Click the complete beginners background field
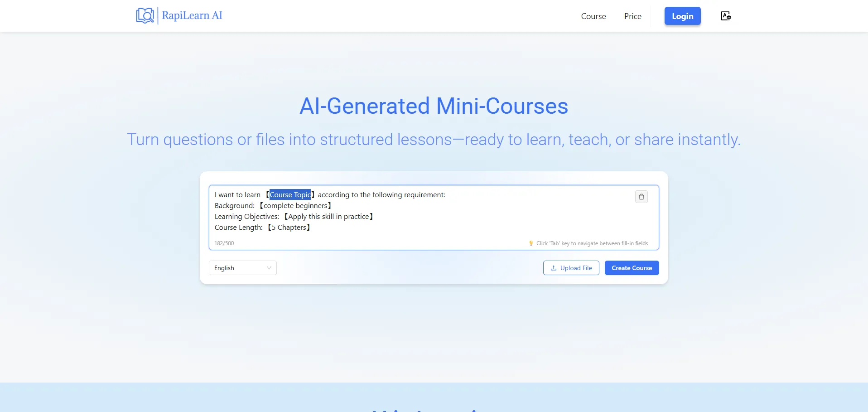Viewport: 868px width, 412px height. pyautogui.click(x=295, y=206)
